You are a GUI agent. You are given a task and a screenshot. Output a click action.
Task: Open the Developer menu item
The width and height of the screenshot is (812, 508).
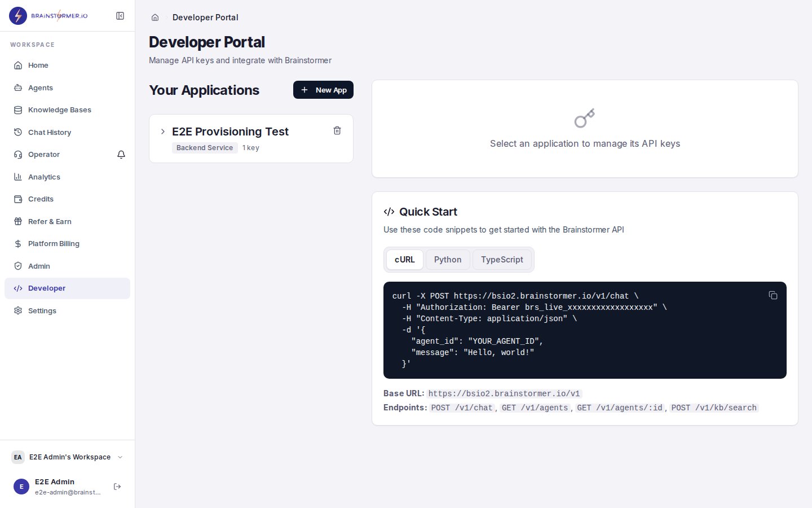click(67, 288)
